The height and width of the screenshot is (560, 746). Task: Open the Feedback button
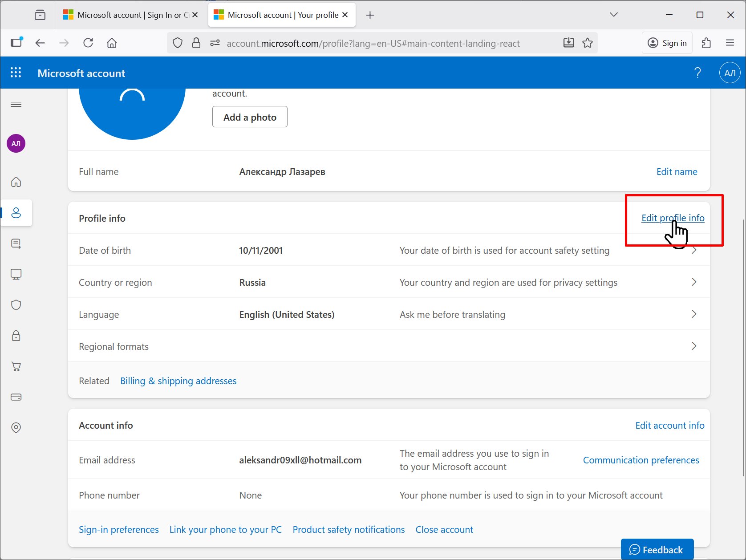click(x=657, y=550)
